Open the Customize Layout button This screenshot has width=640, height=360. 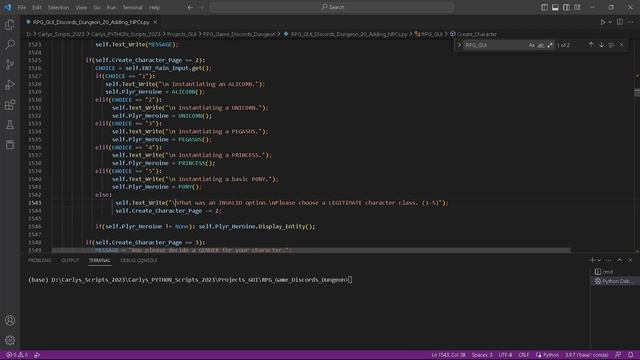577,7
